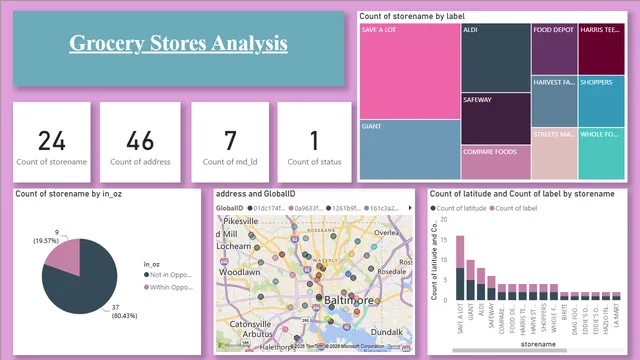The height and width of the screenshot is (360, 640).
Task: Select the Count of md_id card showing 7
Action: (230, 142)
